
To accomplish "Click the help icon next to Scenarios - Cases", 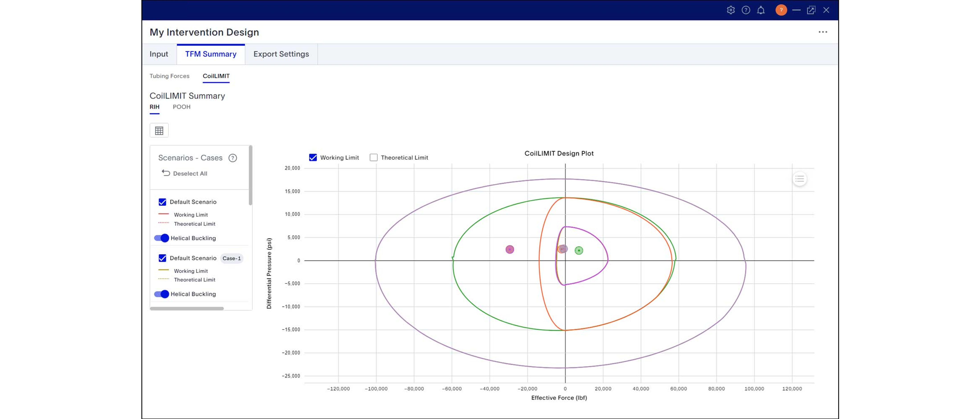I will [x=233, y=158].
